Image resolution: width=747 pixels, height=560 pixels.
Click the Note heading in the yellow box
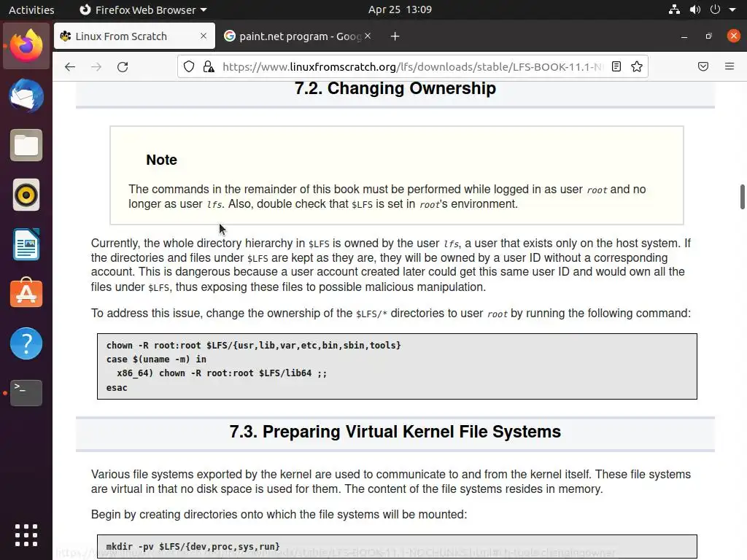tap(161, 160)
